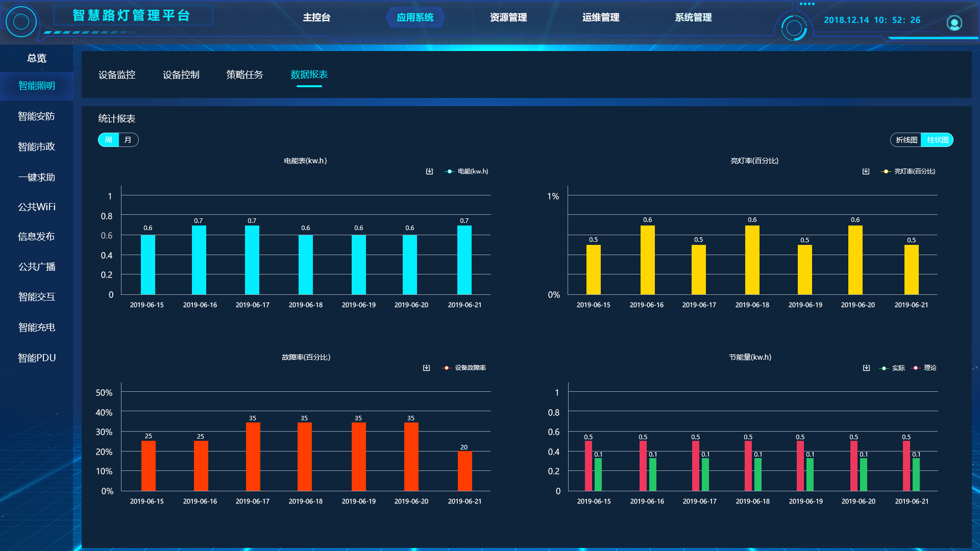Click download icon on 亮灯率 chart
This screenshot has height=551, width=980.
[x=866, y=171]
